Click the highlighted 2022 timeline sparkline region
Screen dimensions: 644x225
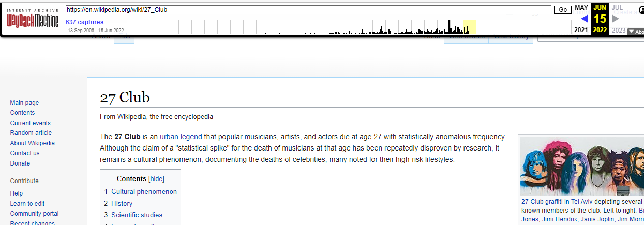coord(469,27)
